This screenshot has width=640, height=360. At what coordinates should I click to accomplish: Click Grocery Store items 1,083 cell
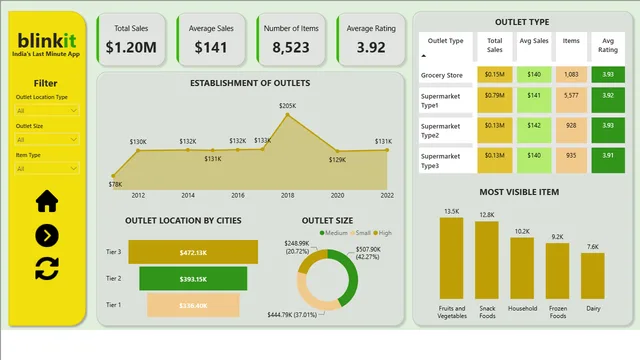tap(571, 75)
